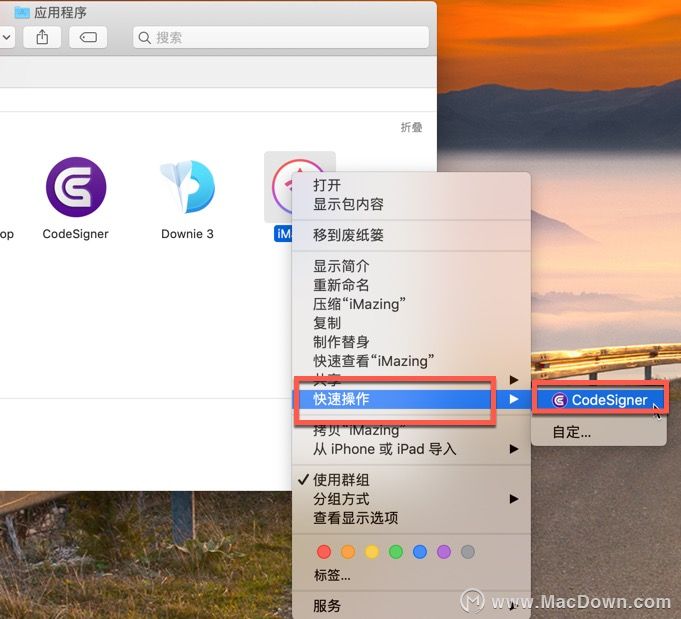
Task: Select the Downie 3 app icon
Action: point(187,187)
